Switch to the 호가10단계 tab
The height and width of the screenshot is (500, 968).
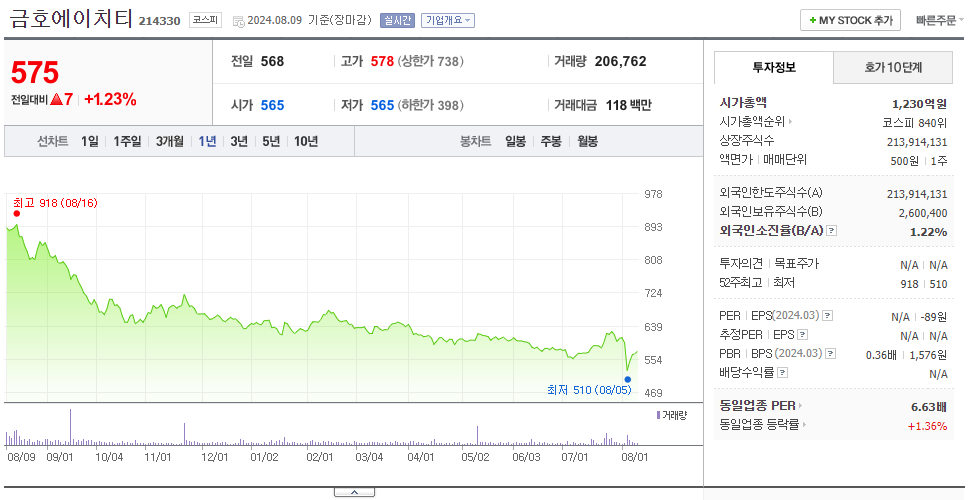tap(893, 67)
